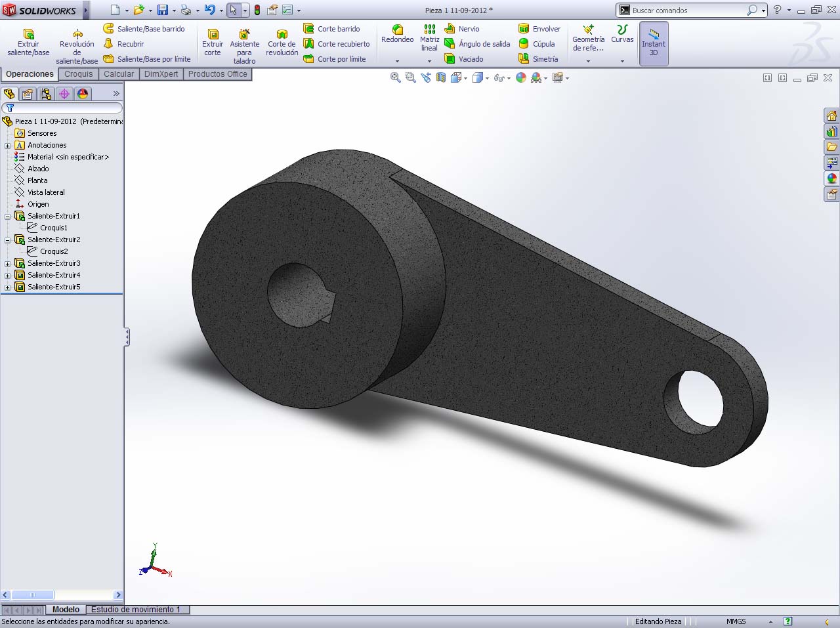840x628 pixels.
Task: Select Croquis1 in the feature tree
Action: [x=54, y=228]
